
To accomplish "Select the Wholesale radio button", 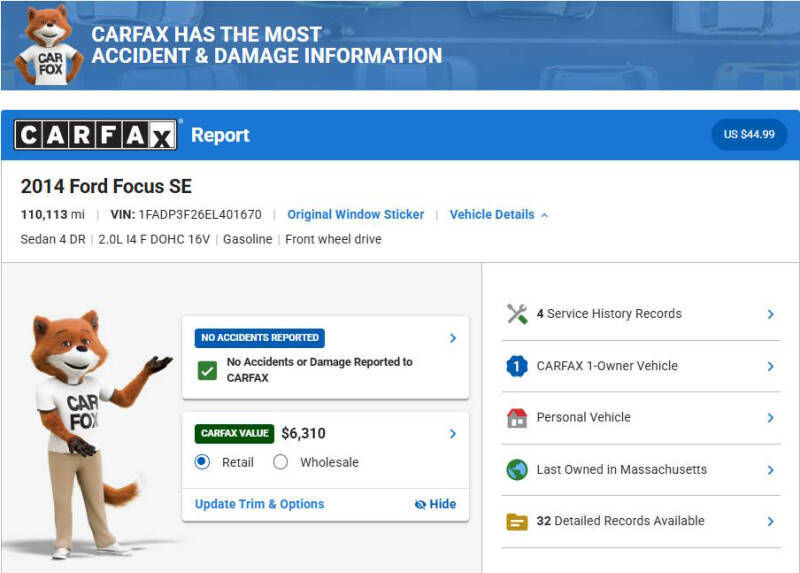I will [x=280, y=462].
